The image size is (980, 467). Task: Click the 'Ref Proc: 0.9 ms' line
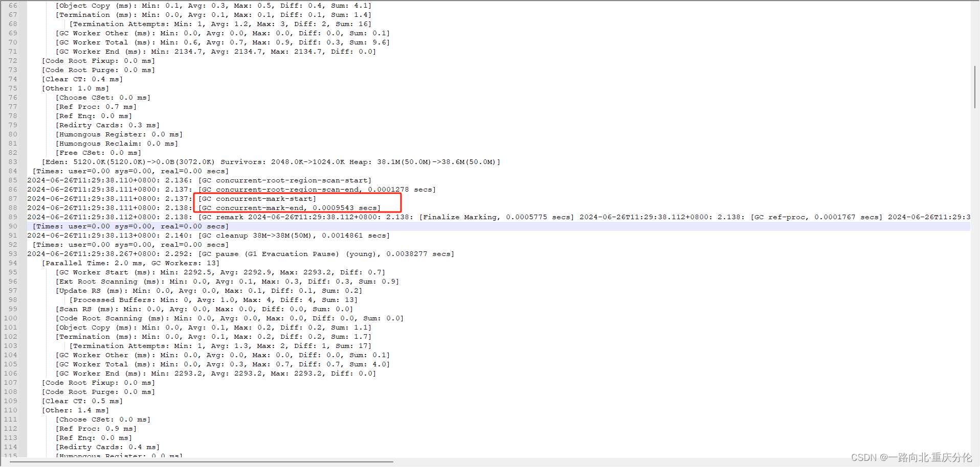(x=96, y=429)
